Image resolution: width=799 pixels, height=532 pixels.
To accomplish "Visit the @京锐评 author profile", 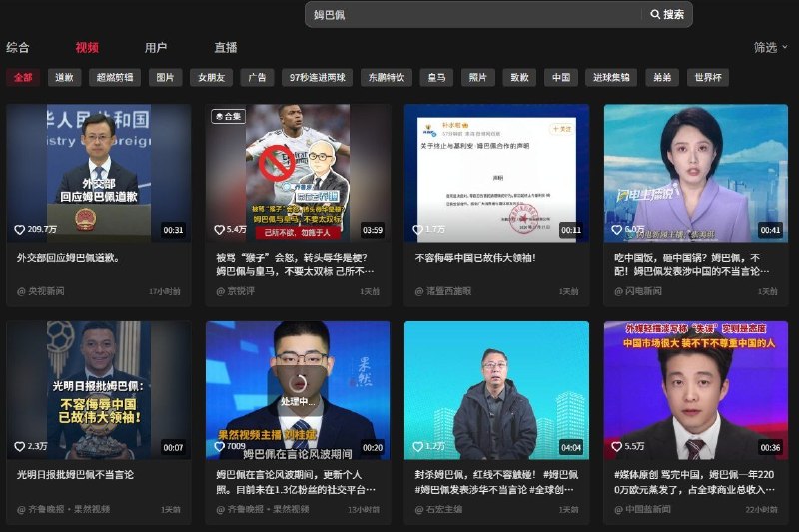I will (x=235, y=291).
